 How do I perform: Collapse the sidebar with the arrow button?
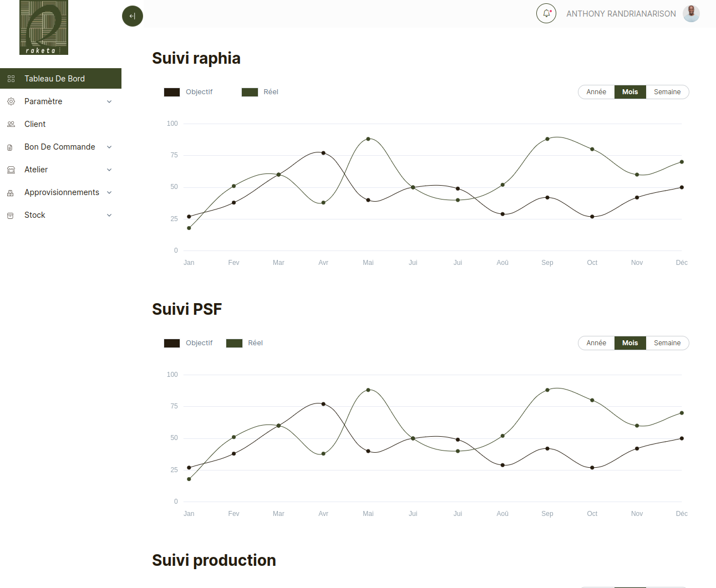coord(133,16)
